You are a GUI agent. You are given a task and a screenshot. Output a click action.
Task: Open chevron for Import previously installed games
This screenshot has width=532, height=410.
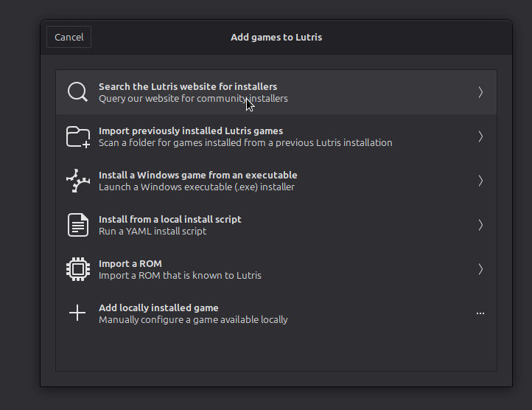coord(480,136)
